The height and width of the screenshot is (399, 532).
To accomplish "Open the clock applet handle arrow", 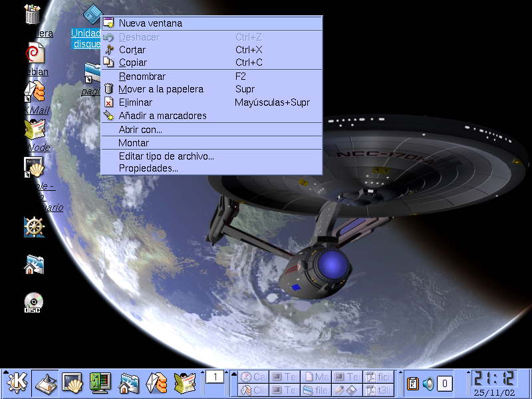I will 468,372.
